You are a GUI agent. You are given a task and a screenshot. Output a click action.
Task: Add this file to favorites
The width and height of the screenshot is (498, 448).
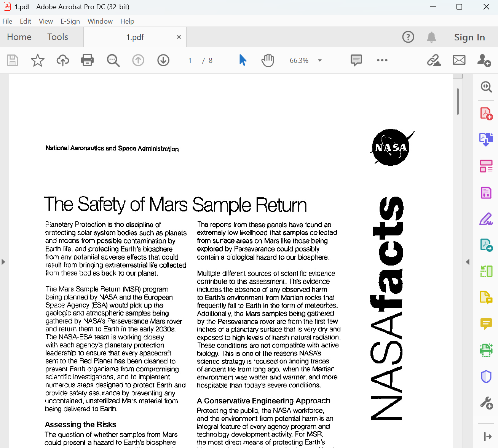click(x=37, y=60)
